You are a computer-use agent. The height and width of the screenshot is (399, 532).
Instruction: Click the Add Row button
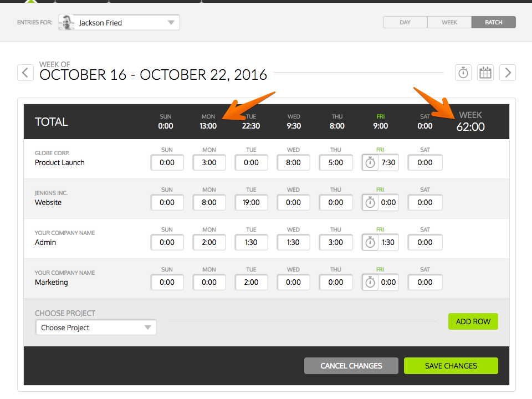[x=473, y=321]
